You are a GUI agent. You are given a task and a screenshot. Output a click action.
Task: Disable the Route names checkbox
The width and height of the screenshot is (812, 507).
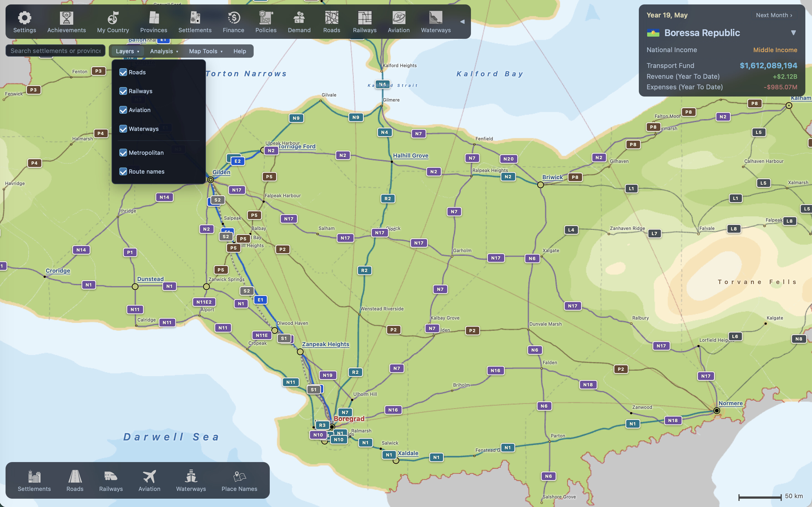(x=123, y=172)
